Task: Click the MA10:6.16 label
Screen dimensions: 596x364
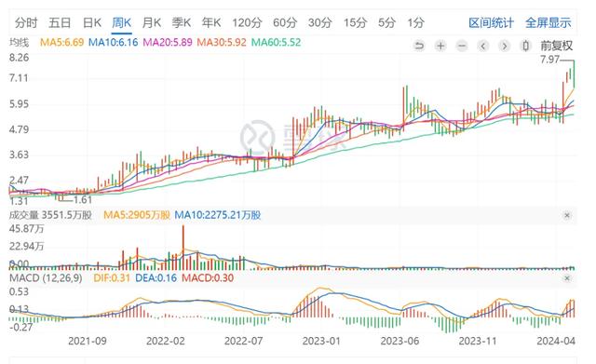Action: point(114,42)
